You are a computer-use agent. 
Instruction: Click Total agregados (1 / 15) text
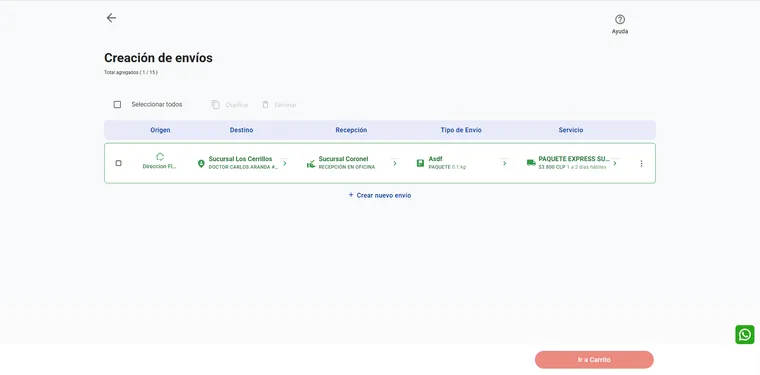[131, 73]
